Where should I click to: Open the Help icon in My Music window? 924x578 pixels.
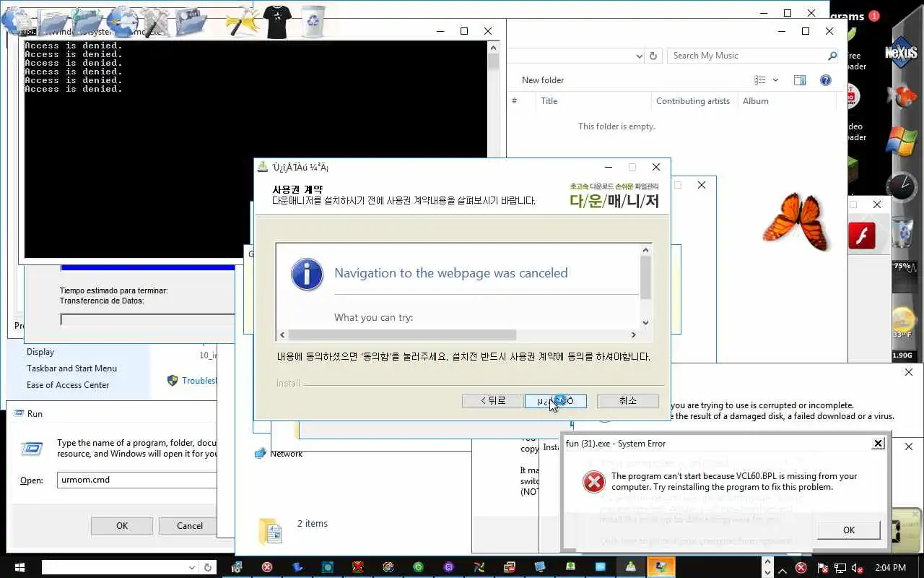pos(826,80)
